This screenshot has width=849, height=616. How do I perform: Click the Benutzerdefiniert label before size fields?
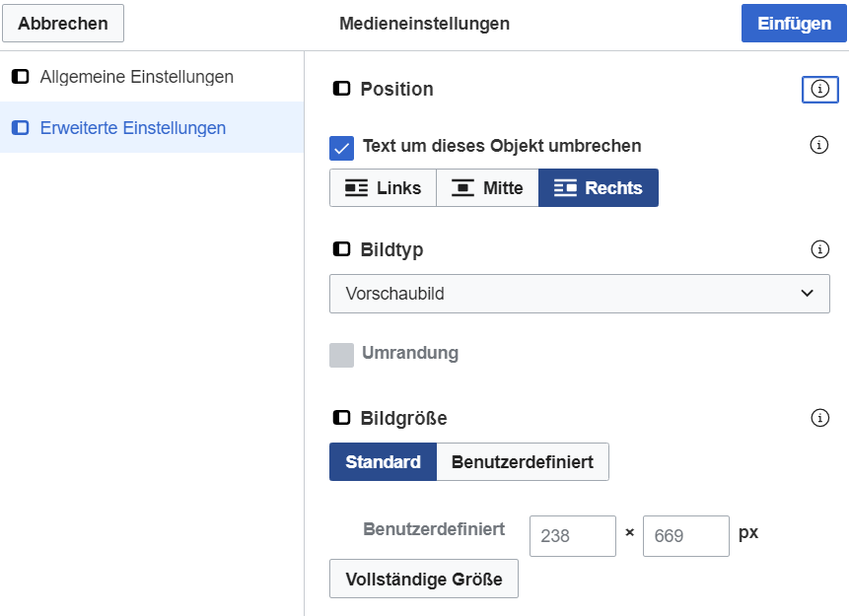434,529
